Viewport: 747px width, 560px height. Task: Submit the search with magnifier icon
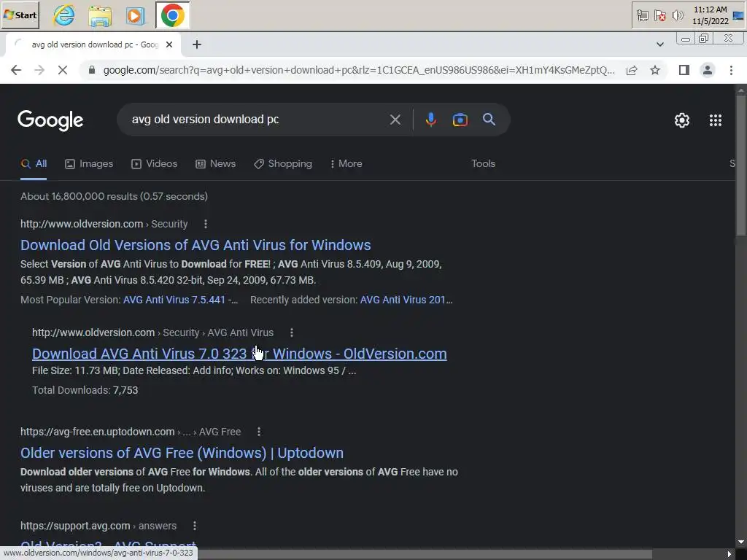[x=489, y=120]
